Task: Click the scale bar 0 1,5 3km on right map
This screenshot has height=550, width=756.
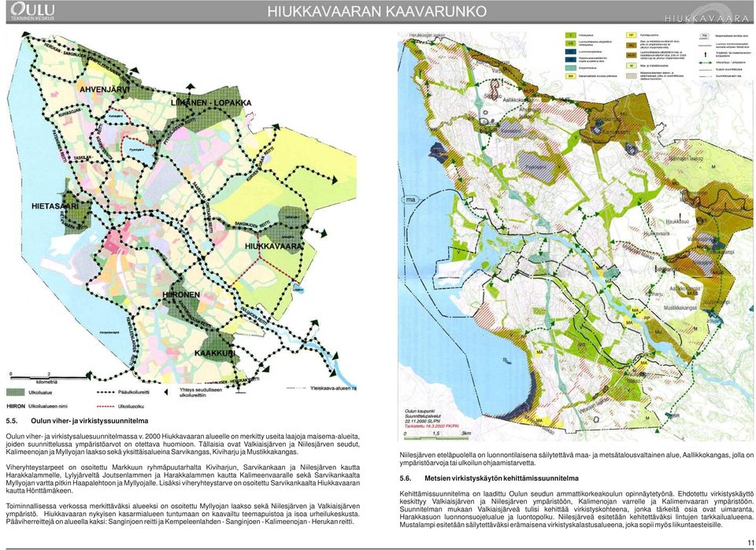Action: [x=437, y=435]
